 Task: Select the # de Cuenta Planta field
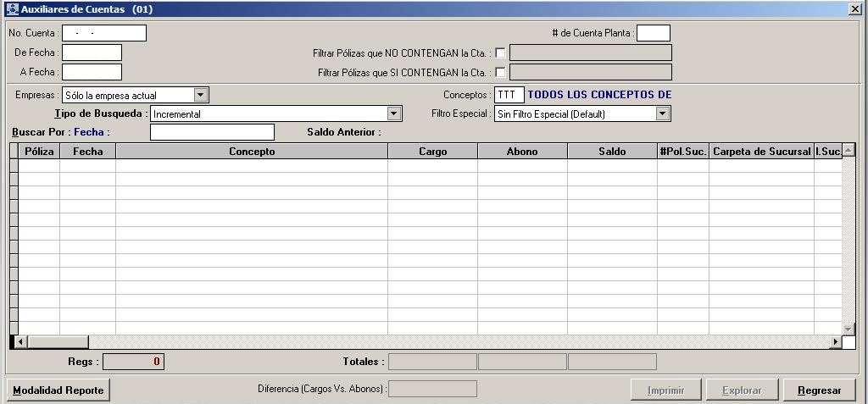point(653,33)
